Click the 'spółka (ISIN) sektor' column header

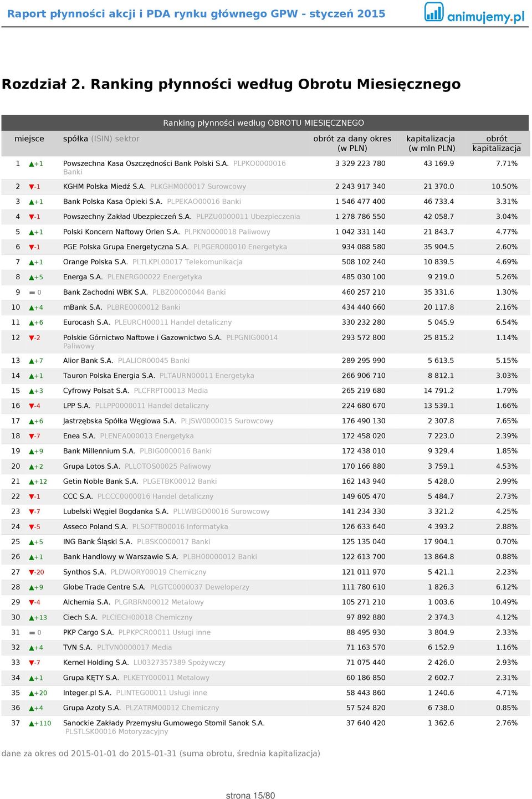(101, 139)
